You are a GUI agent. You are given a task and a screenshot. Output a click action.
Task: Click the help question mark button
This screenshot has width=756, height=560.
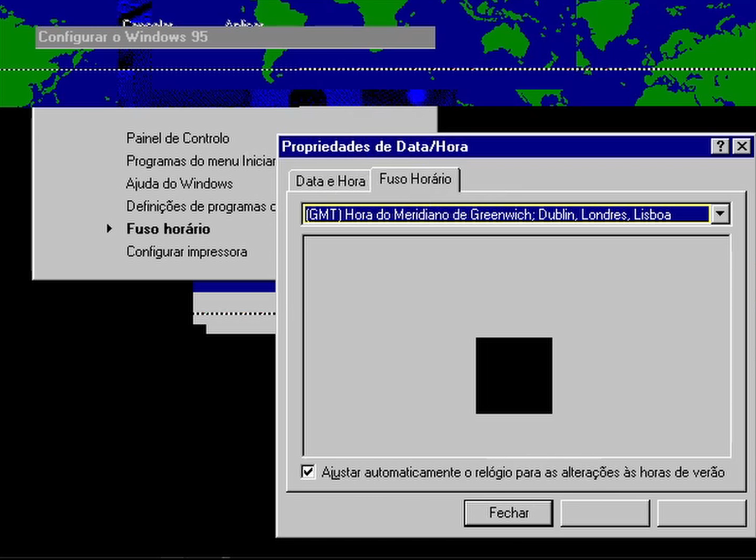pos(719,146)
